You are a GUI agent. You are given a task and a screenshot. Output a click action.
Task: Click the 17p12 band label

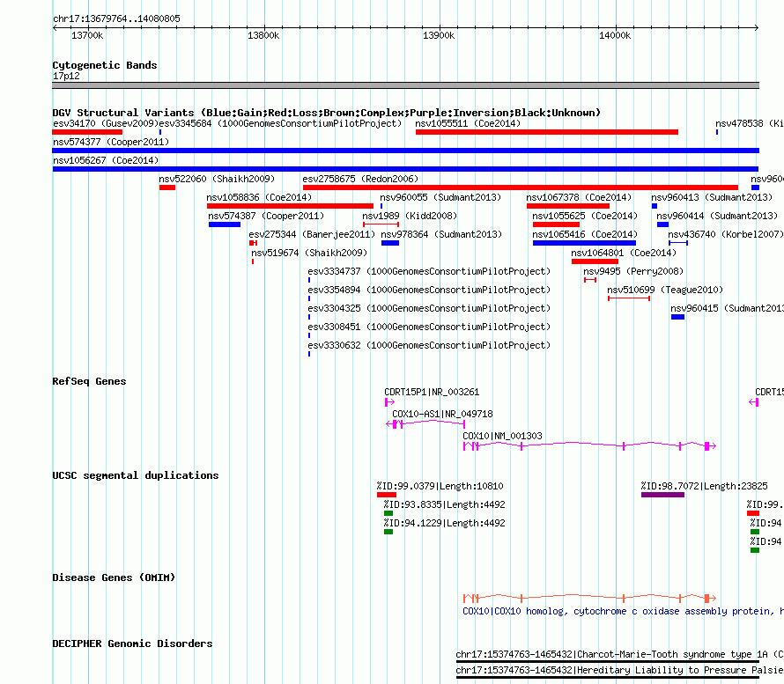coord(66,76)
